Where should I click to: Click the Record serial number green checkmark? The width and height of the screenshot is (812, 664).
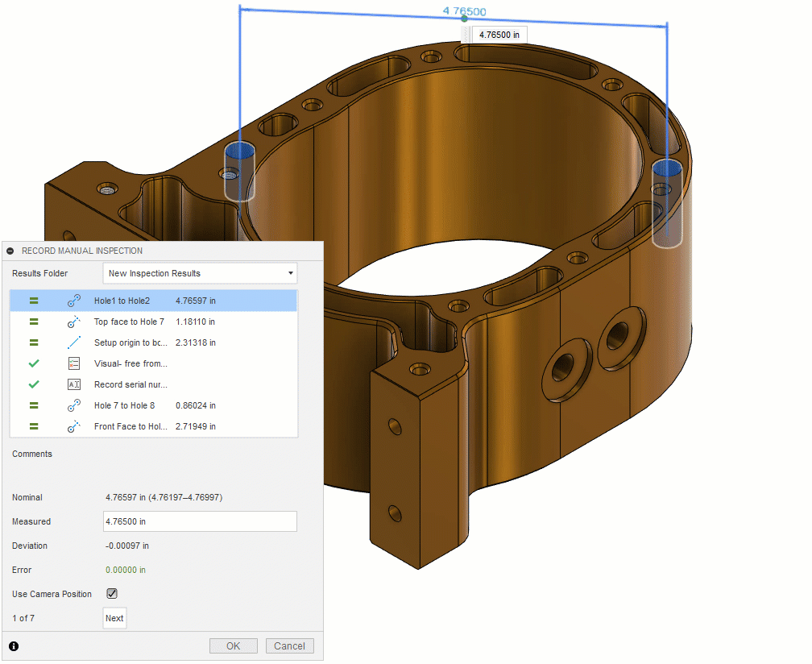[34, 384]
